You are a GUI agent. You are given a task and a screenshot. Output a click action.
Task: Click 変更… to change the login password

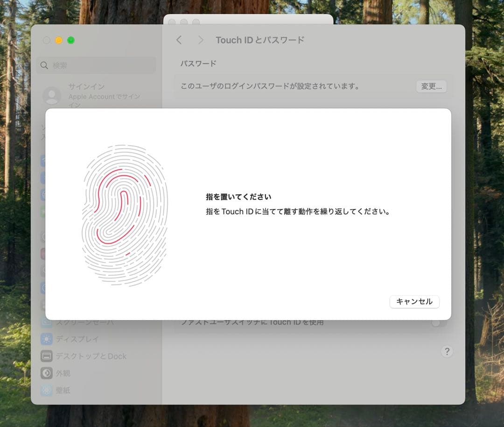tap(431, 86)
